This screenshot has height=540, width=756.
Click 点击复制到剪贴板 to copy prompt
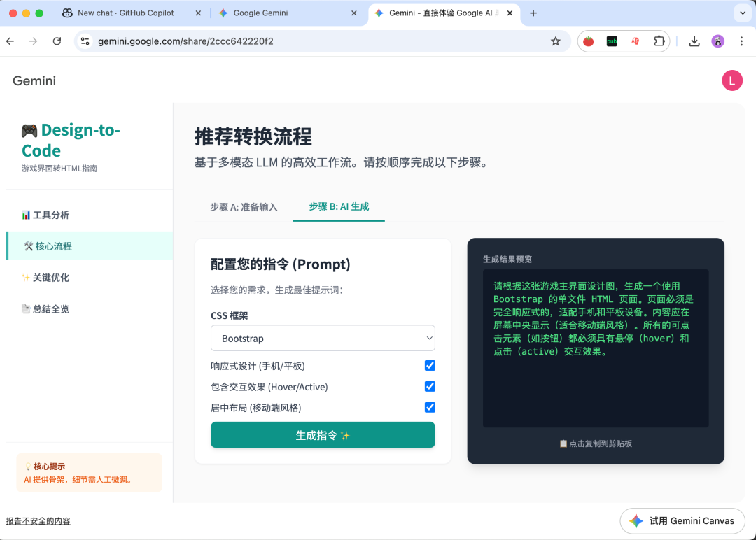coord(596,443)
